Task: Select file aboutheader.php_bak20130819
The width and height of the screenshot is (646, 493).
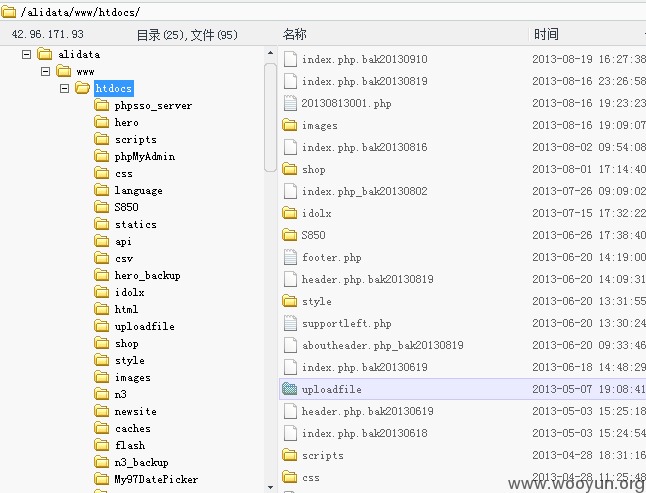Action: (383, 345)
